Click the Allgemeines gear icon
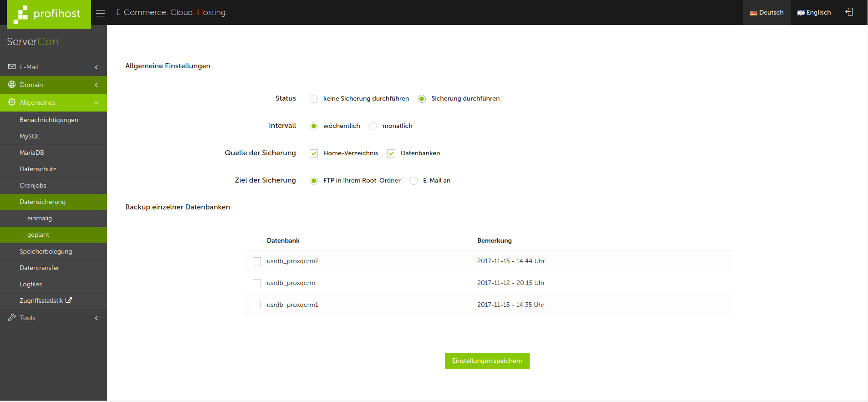Viewport: 868px width, 402px height. (12, 102)
